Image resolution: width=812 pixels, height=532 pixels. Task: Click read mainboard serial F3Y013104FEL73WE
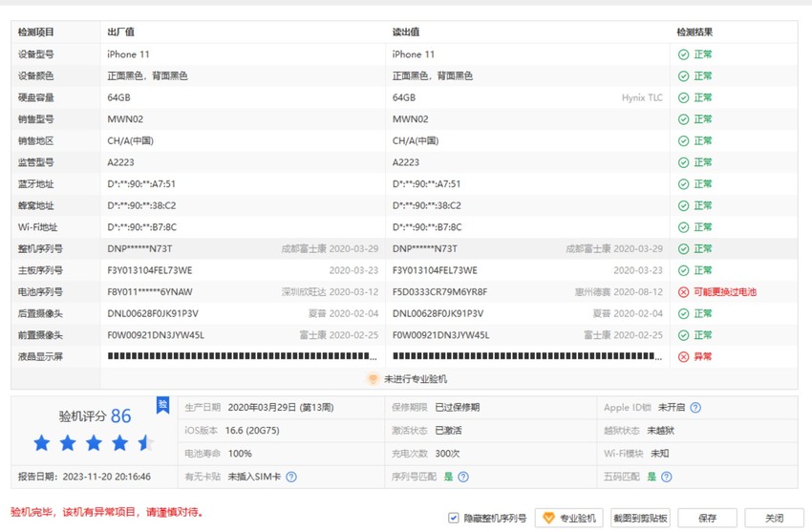click(435, 270)
